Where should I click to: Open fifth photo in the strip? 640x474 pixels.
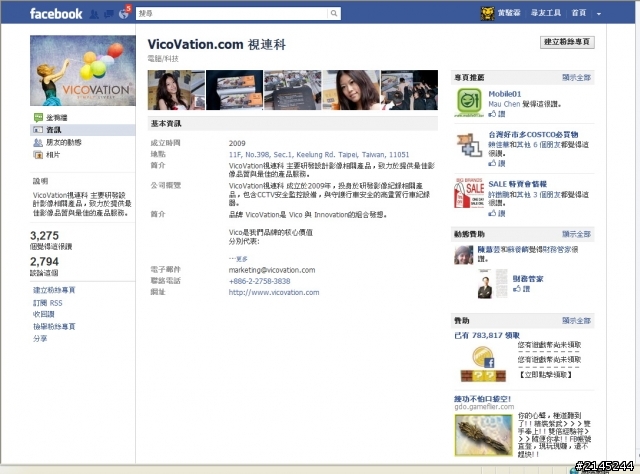[x=409, y=90]
